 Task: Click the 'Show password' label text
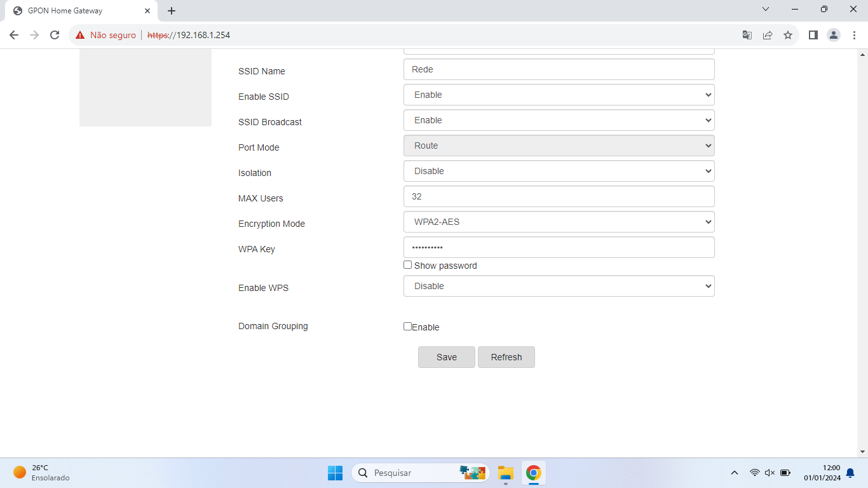[445, 266]
